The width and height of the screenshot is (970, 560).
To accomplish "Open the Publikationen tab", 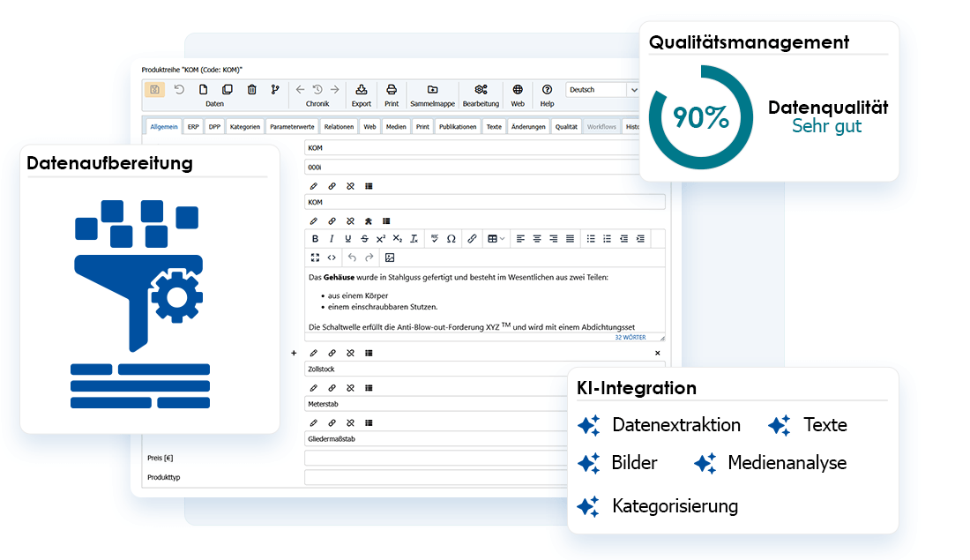I will click(x=458, y=127).
